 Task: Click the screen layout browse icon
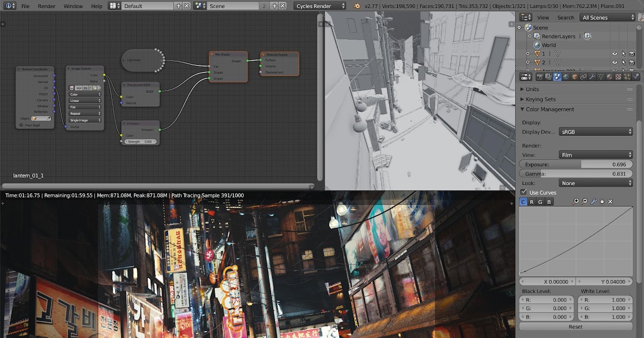114,6
